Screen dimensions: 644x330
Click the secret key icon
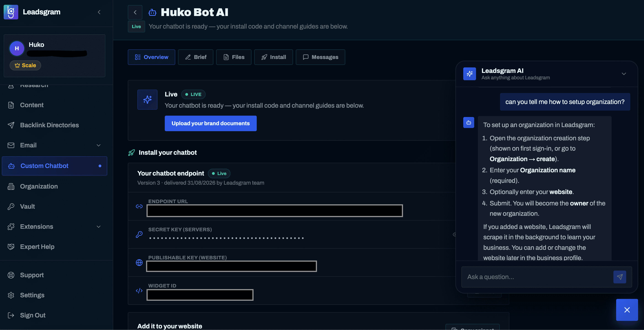[139, 234]
